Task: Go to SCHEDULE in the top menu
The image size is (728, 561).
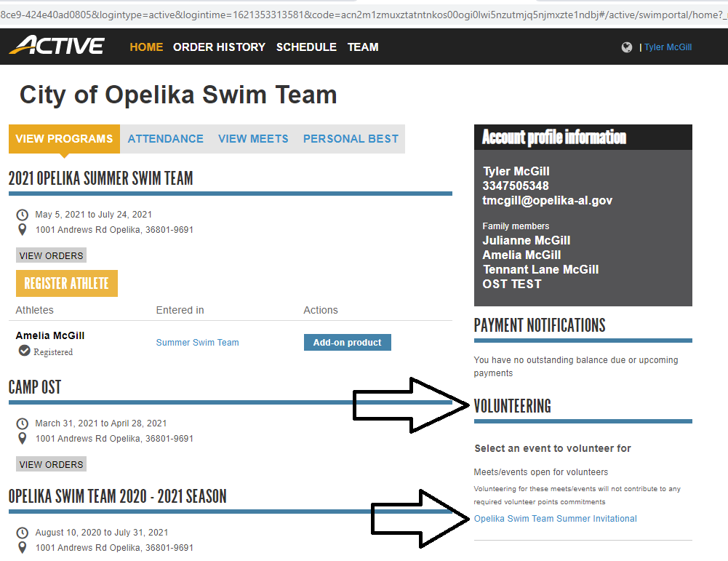Action: pyautogui.click(x=306, y=47)
